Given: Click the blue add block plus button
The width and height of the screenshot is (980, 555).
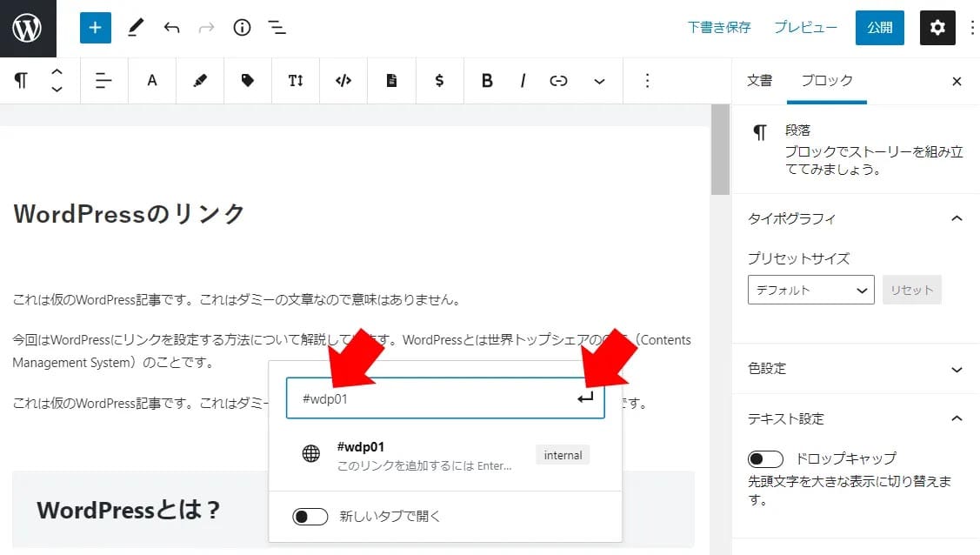Looking at the screenshot, I should coord(95,28).
